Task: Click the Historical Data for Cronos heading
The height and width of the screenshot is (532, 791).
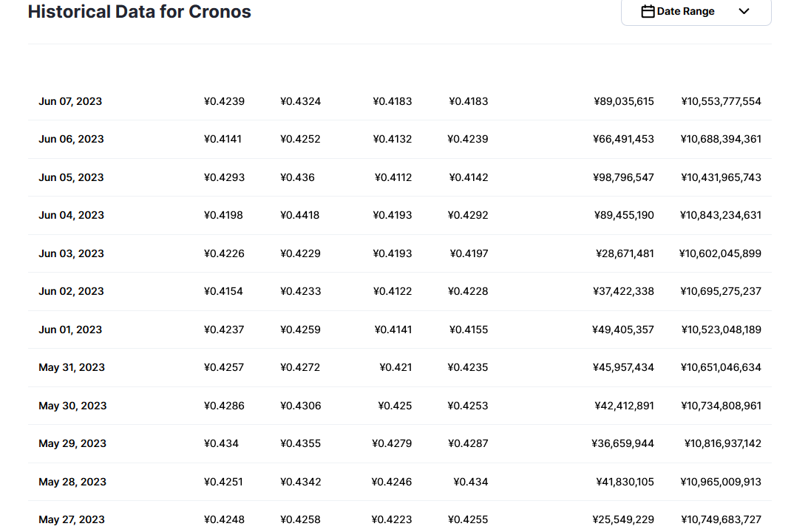Action: [140, 12]
